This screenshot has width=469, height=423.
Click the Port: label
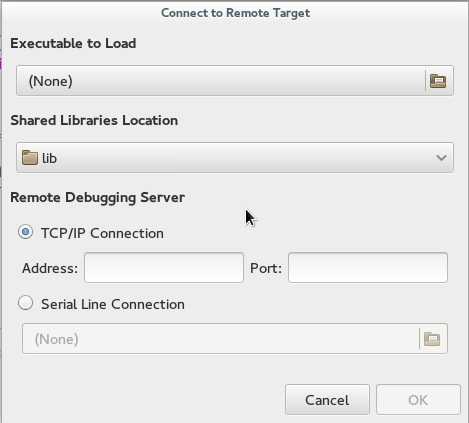click(x=266, y=268)
